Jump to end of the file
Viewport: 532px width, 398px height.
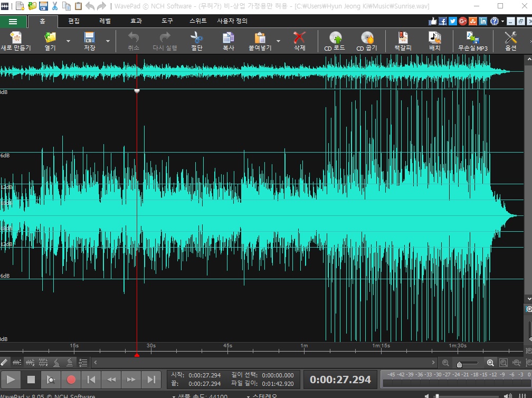tap(151, 380)
